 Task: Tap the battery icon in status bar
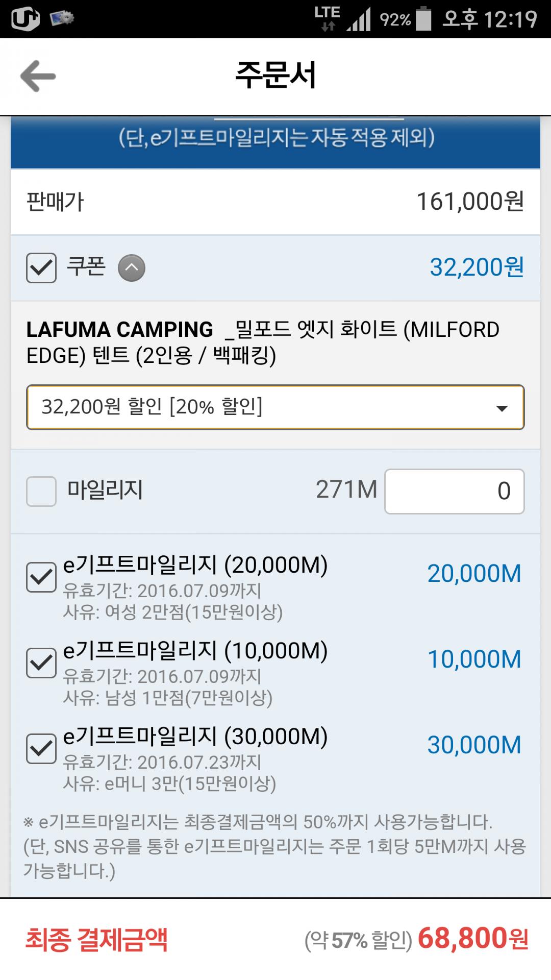(423, 19)
